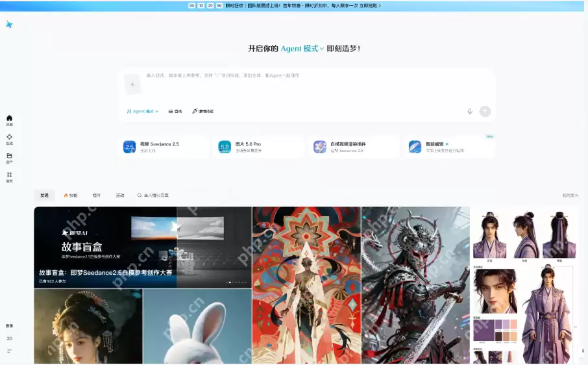Open the wrench skills option under the prompt

(203, 112)
